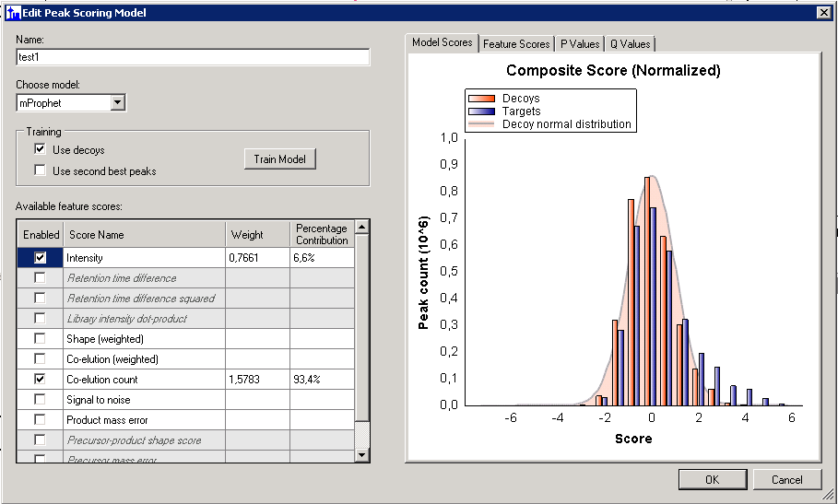Select the Q Values tab

coord(630,44)
